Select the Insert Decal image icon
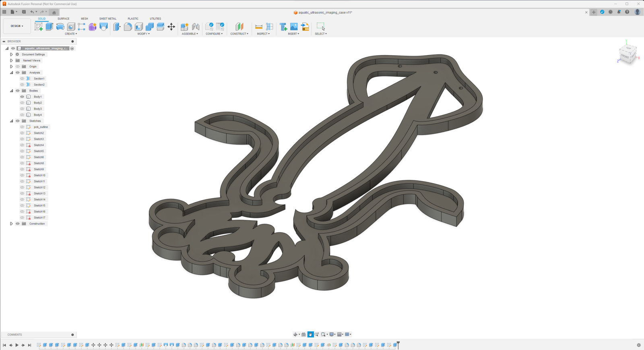This screenshot has height=350, width=644. click(x=294, y=27)
